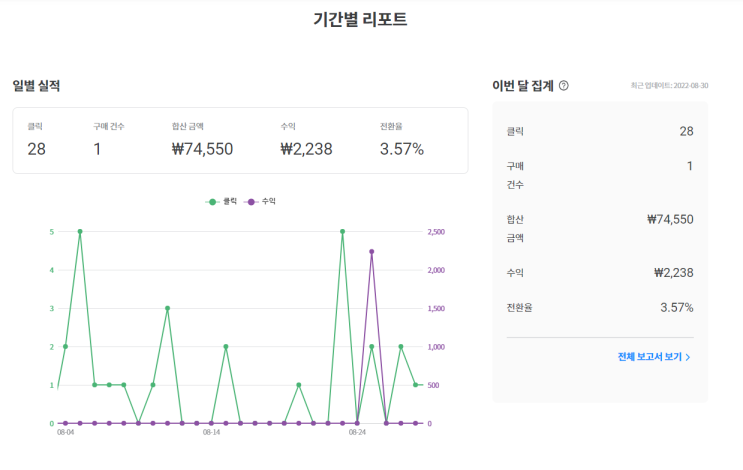Click the 2,500 label on purple axis
This screenshot has width=743, height=470.
[x=436, y=232]
